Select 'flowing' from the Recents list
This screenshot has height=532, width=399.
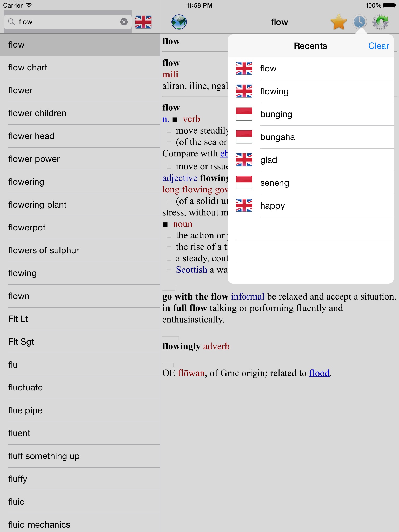point(274,91)
